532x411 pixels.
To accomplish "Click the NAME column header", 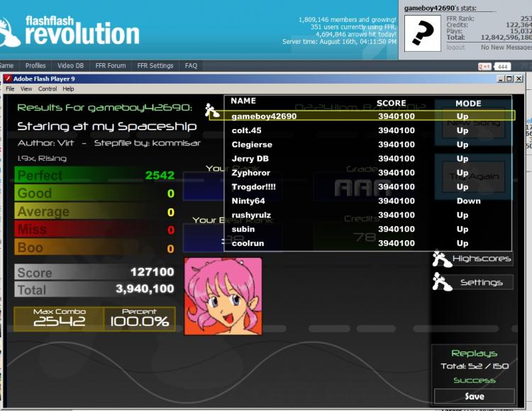I will click(x=243, y=101).
